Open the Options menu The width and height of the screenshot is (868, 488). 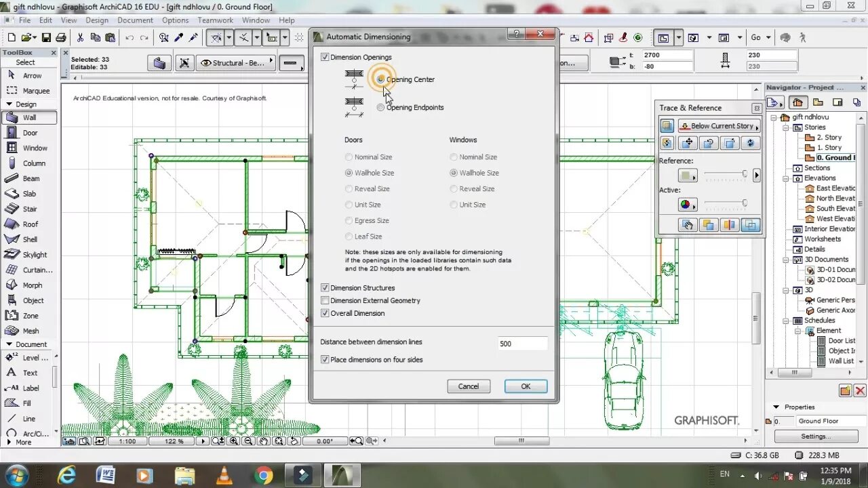(x=175, y=20)
